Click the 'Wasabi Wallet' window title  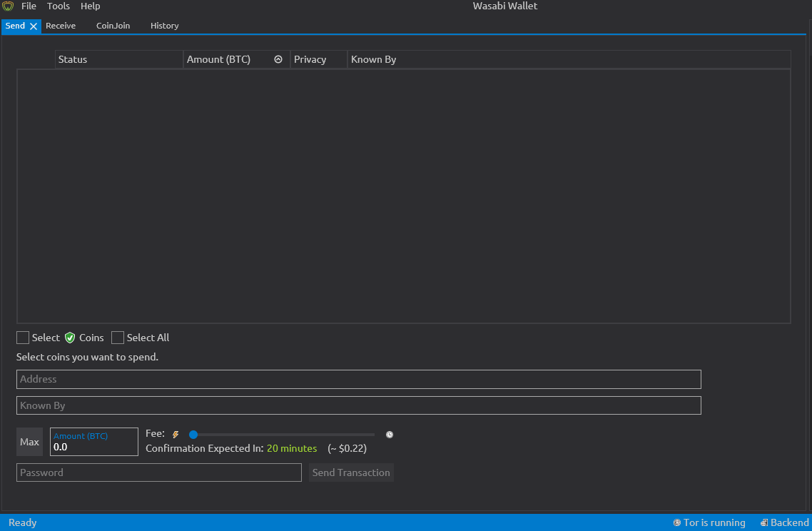505,6
